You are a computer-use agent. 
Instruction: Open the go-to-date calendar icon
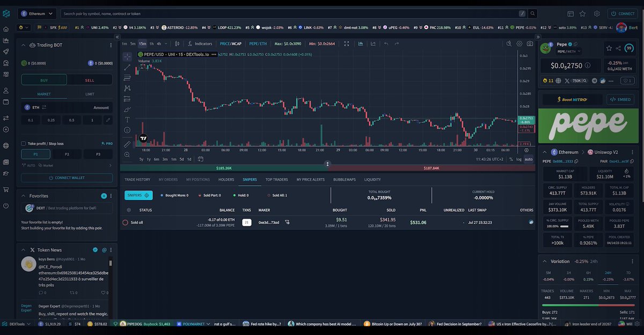[x=200, y=159]
